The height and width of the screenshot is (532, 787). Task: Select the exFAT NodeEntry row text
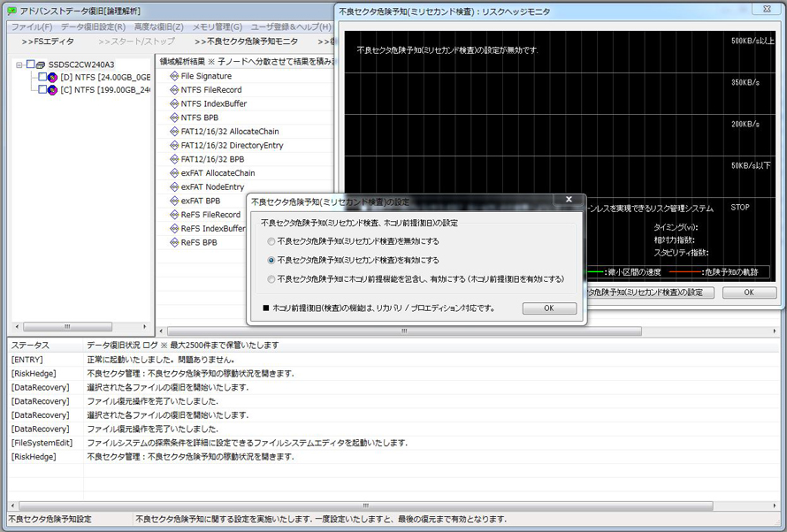pyautogui.click(x=212, y=187)
